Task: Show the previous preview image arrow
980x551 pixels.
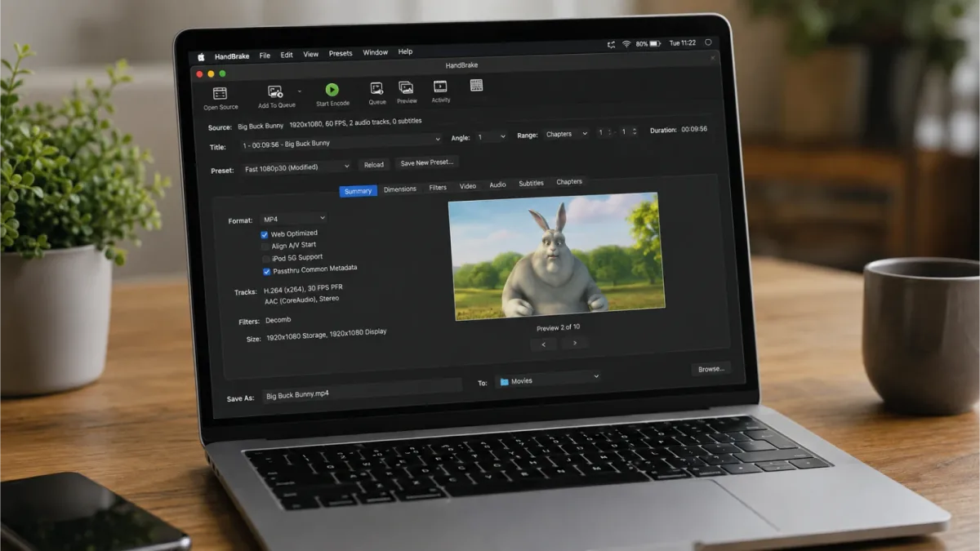Action: pyautogui.click(x=543, y=344)
